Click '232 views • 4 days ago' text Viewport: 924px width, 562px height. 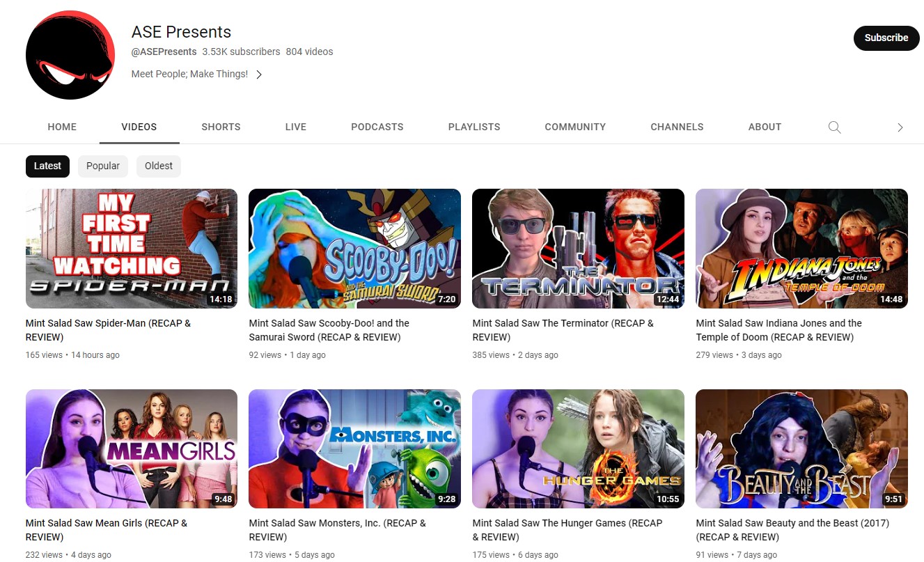coord(68,555)
